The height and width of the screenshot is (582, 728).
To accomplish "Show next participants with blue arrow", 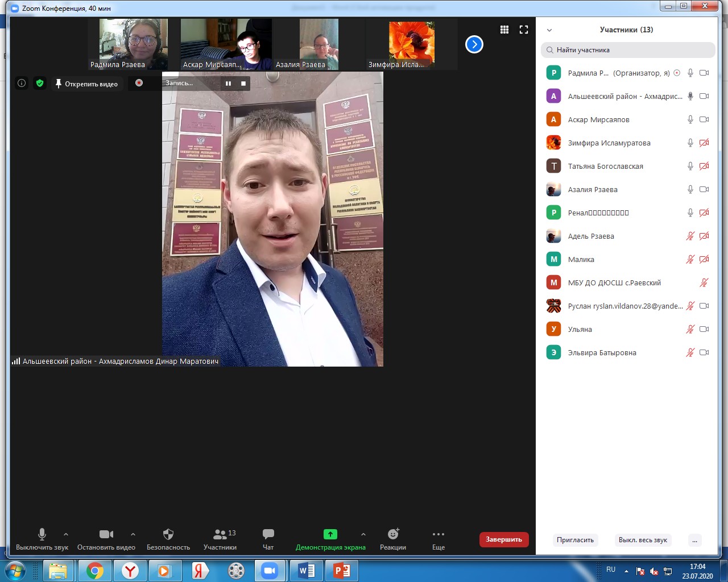I will click(474, 44).
